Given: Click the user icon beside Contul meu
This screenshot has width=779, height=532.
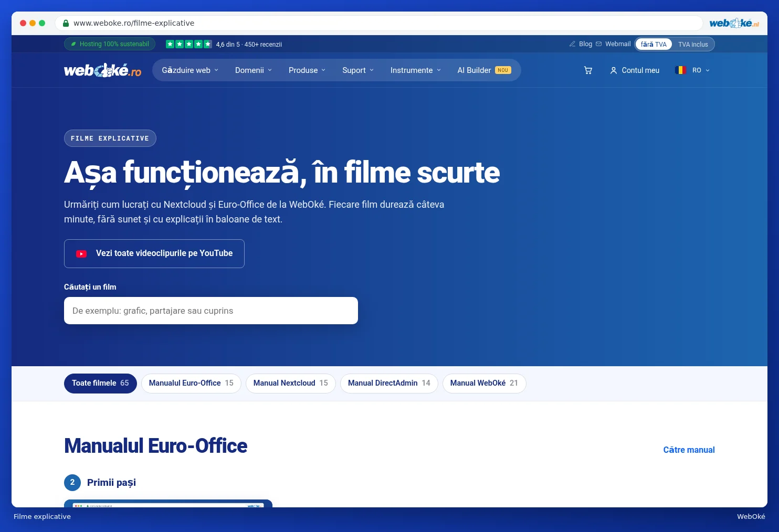Looking at the screenshot, I should [613, 70].
